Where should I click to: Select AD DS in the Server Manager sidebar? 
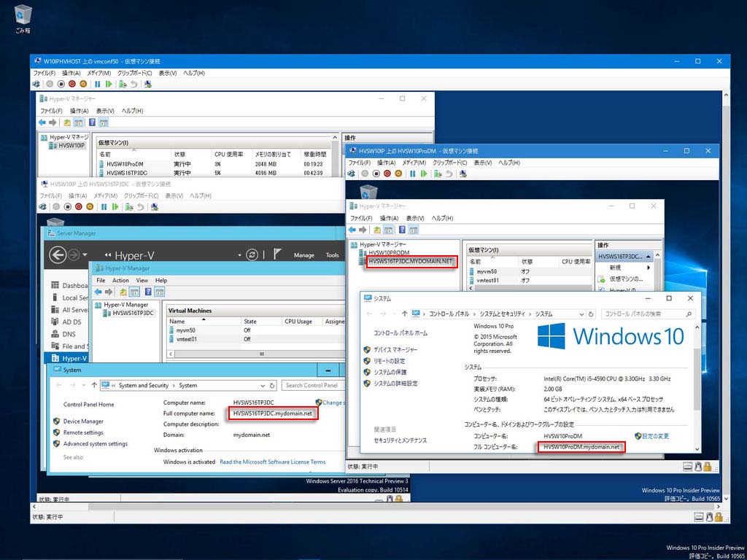(72, 322)
